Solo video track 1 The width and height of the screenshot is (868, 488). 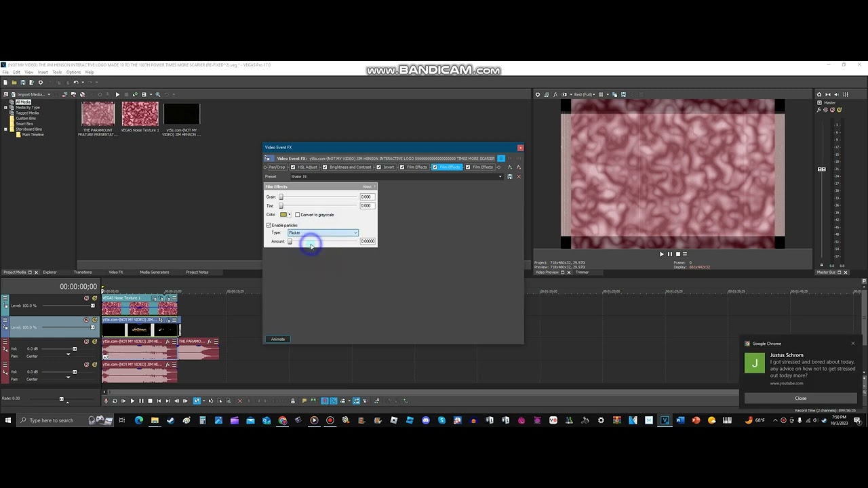pos(94,298)
